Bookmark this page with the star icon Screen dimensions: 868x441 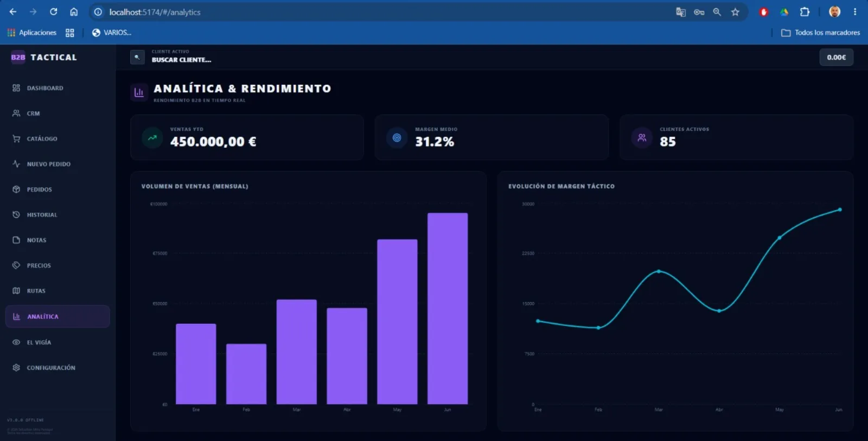(735, 12)
